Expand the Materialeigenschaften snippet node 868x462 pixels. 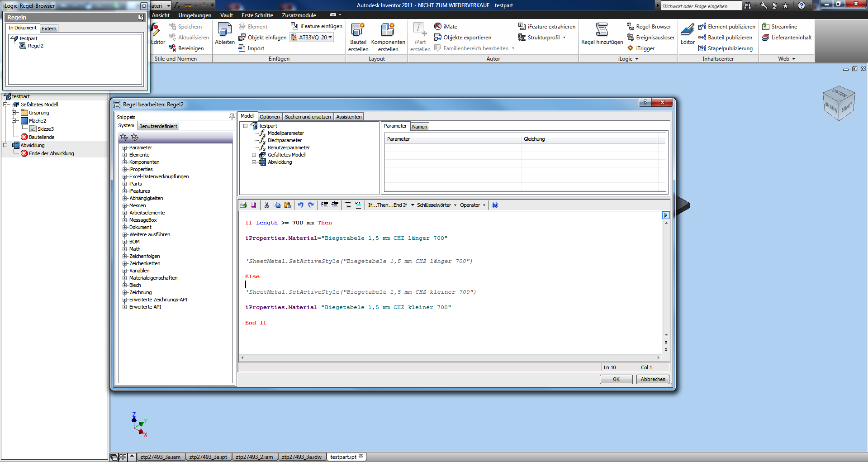(125, 278)
